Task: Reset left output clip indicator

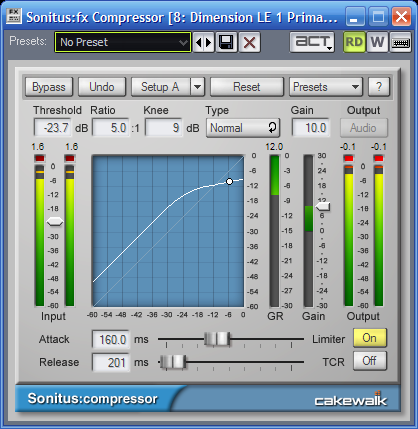Action: point(349,158)
